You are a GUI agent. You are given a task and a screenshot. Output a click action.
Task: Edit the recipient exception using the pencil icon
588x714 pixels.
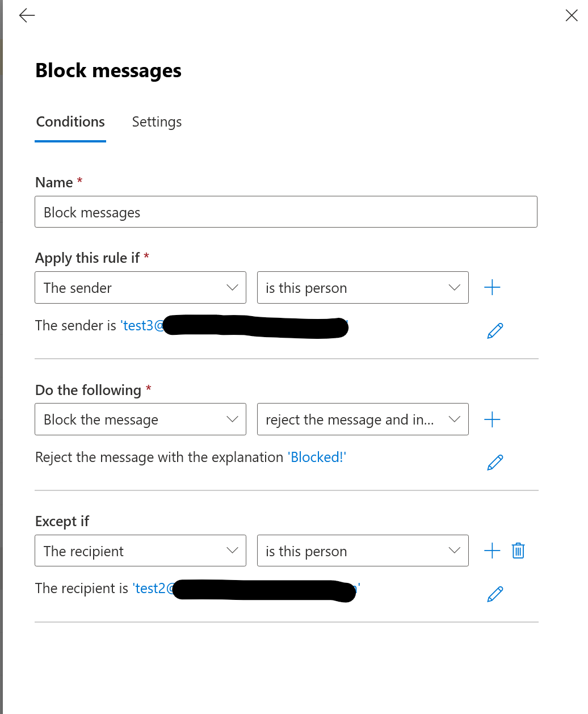[x=494, y=594]
